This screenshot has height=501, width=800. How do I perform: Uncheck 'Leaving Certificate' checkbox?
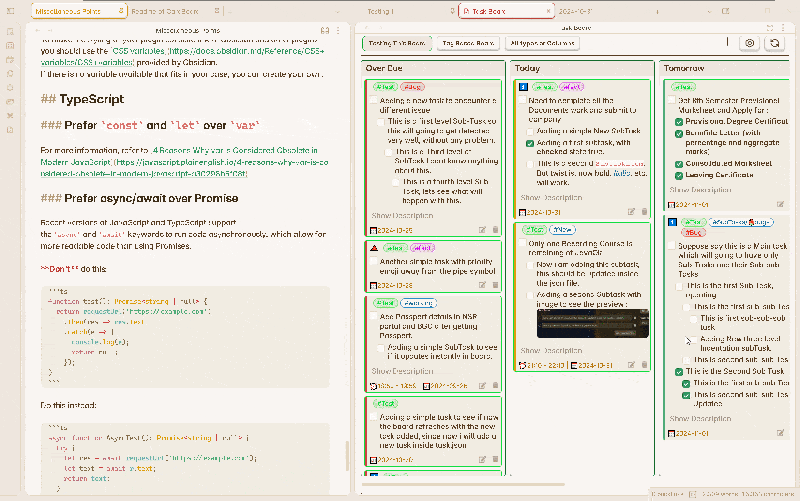(x=679, y=176)
